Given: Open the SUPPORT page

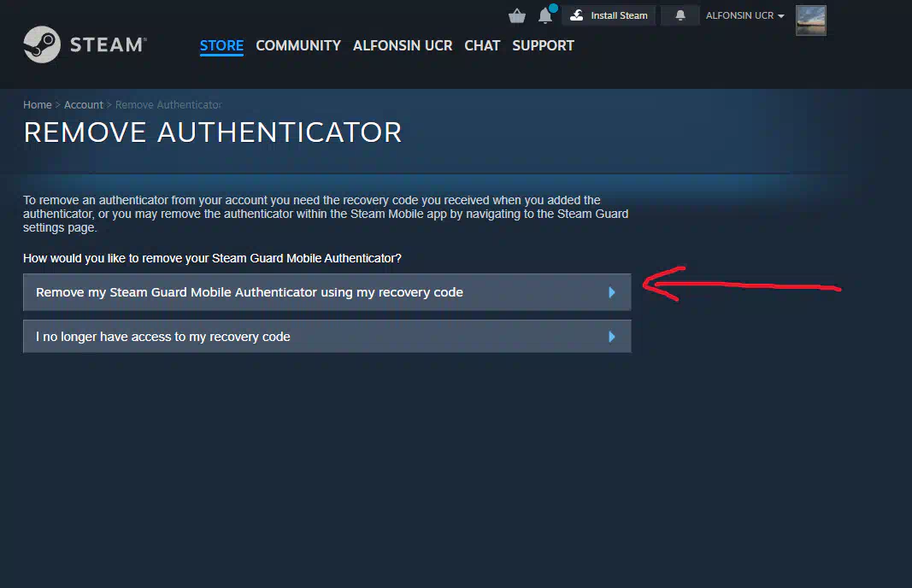Looking at the screenshot, I should pos(543,45).
